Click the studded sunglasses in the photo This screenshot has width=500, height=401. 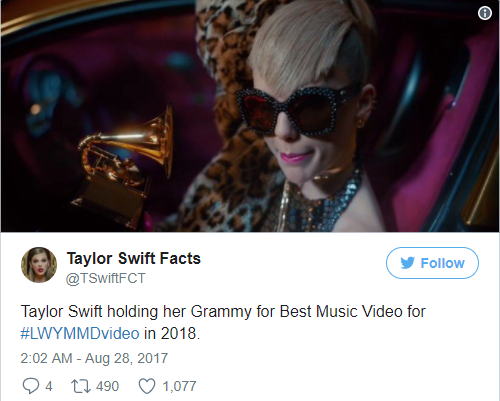pyautogui.click(x=297, y=112)
